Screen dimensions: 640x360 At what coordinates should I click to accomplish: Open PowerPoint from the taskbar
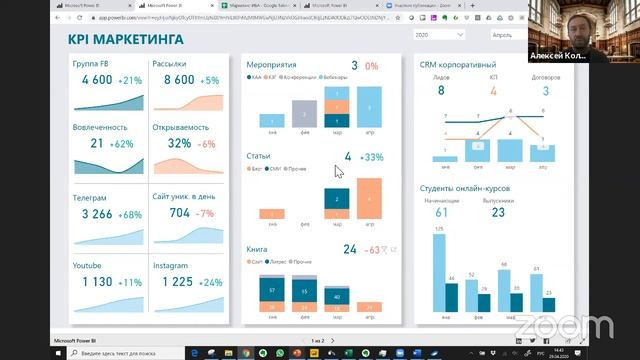click(x=297, y=353)
